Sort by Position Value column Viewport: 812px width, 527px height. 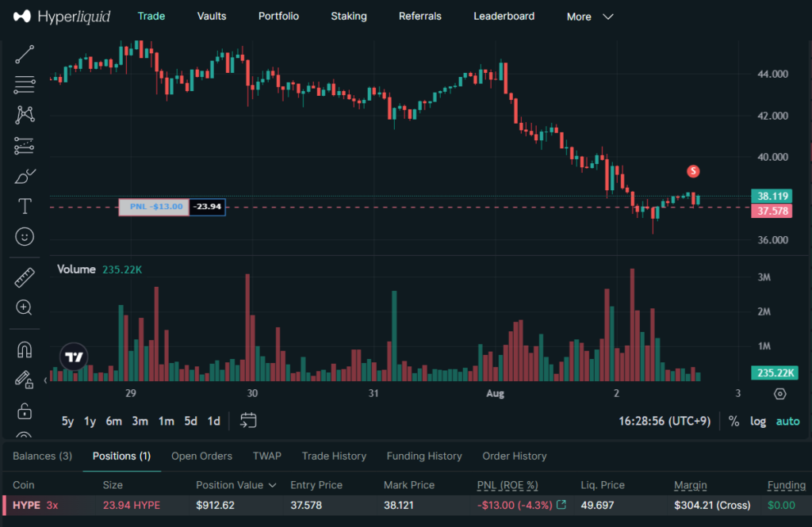point(236,485)
